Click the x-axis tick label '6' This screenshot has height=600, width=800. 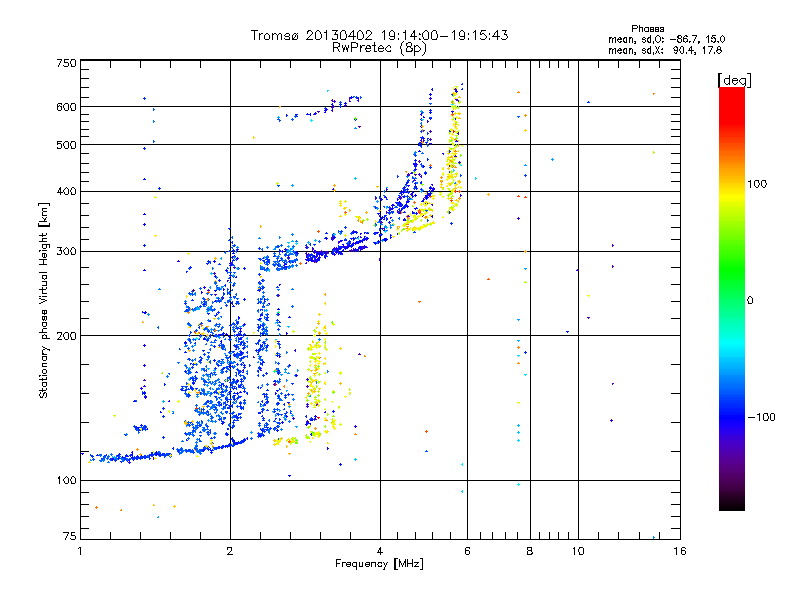467,551
